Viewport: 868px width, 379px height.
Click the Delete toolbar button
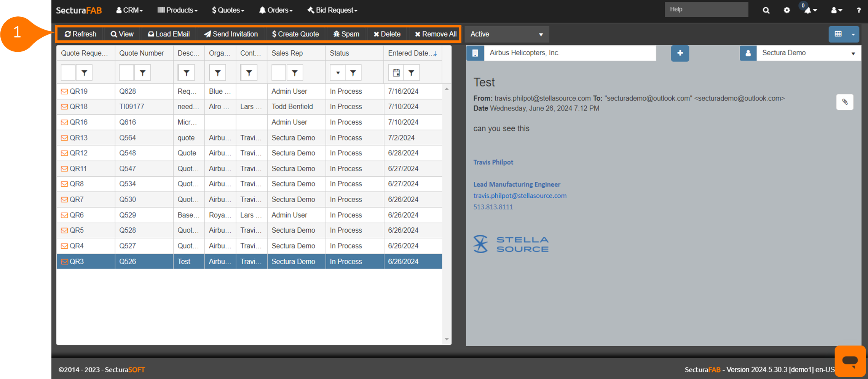coord(387,34)
